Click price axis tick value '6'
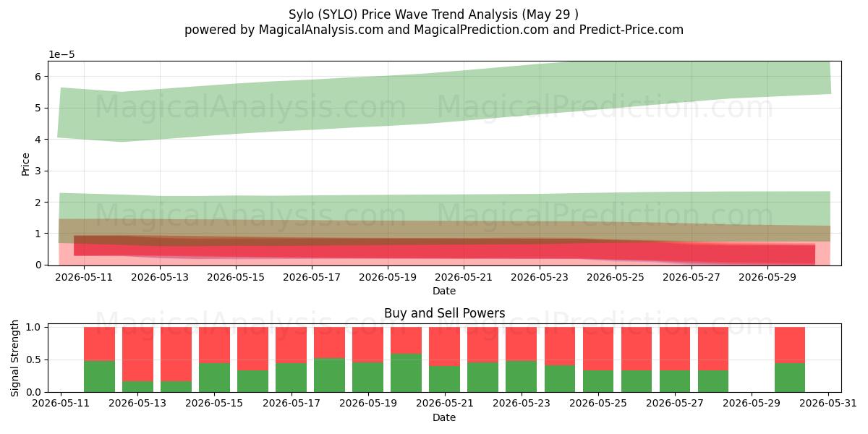This screenshot has width=868, height=434. coord(40,77)
